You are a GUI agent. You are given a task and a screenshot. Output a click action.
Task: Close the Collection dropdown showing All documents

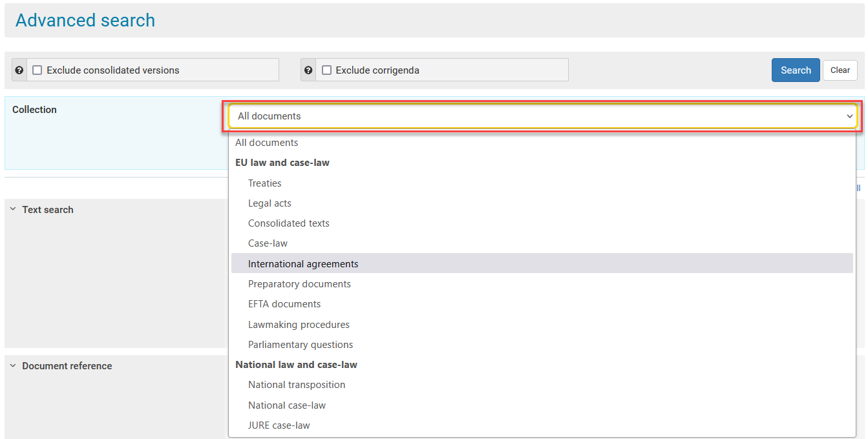[x=543, y=116]
